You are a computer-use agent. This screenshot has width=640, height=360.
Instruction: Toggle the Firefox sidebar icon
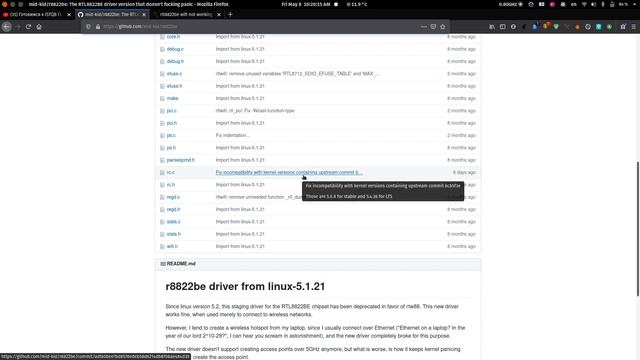click(x=502, y=27)
